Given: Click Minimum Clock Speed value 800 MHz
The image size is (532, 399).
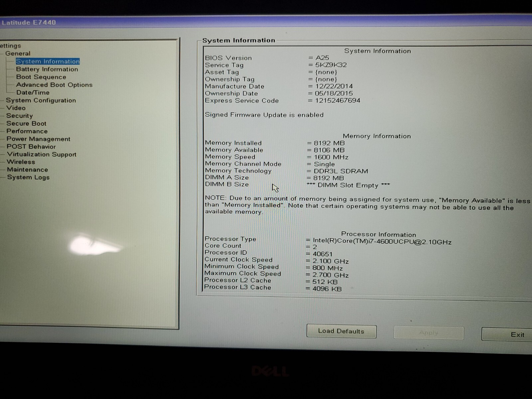Looking at the screenshot, I should pos(327,268).
